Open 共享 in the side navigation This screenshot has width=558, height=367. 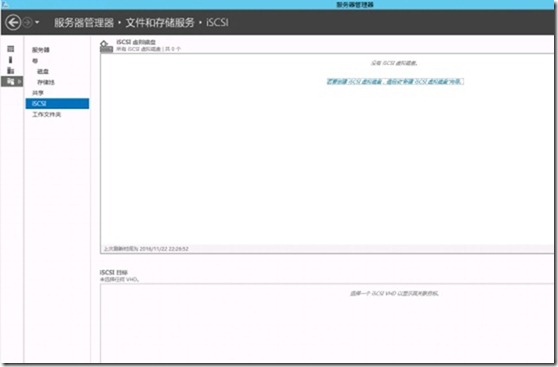[x=38, y=93]
